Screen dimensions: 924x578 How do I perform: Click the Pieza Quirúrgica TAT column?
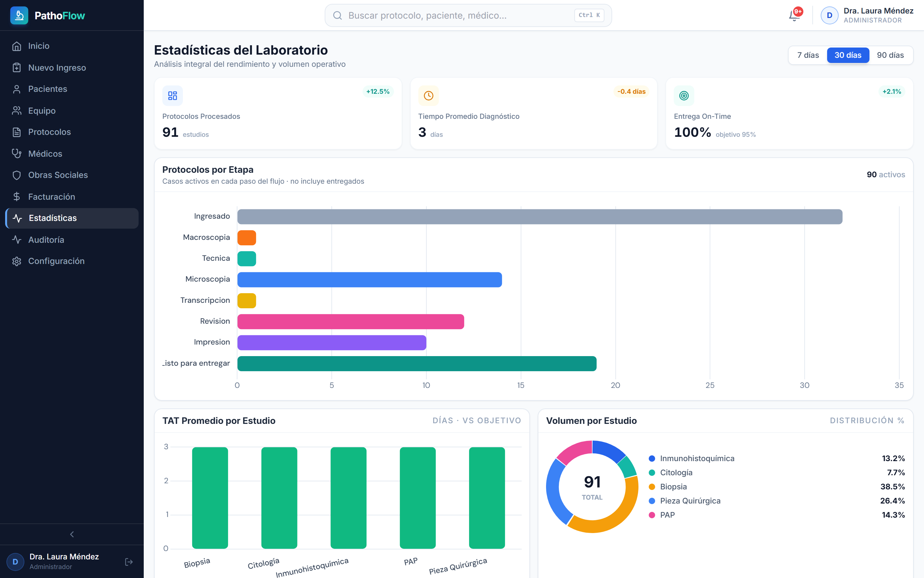487,498
